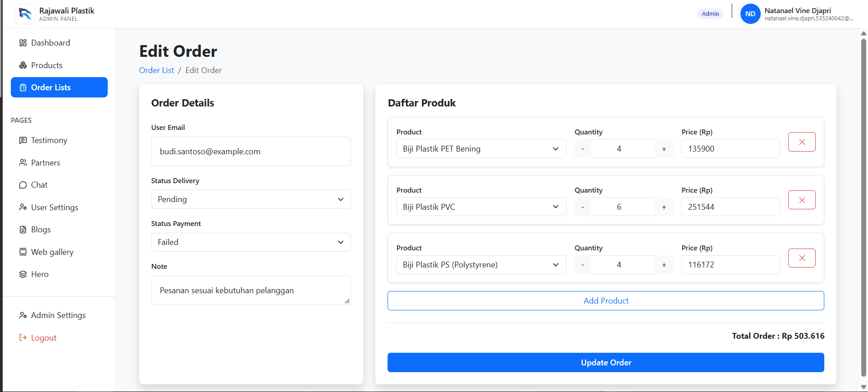Click the price field showing 251544
Viewport: 868px width, 392px height.
tap(731, 207)
